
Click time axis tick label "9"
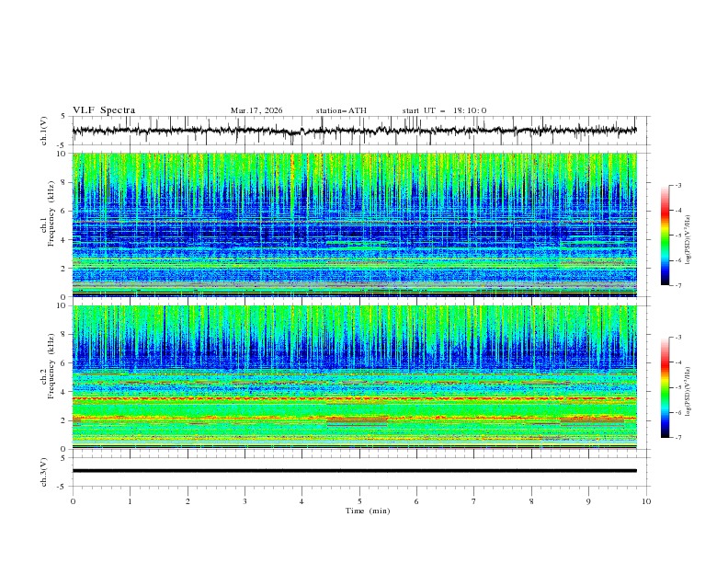click(x=588, y=501)
